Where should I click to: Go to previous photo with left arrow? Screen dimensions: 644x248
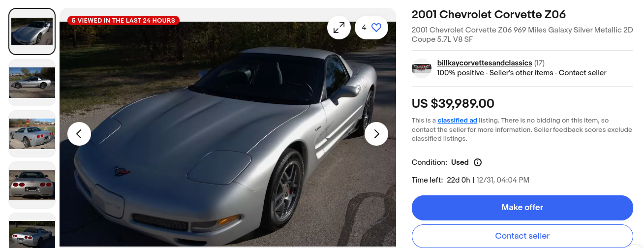click(x=79, y=134)
